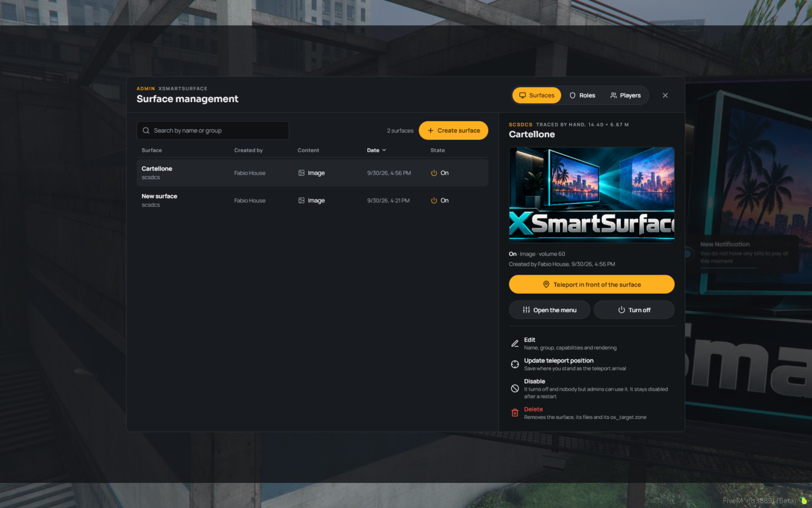Sort by the Date column header

376,150
